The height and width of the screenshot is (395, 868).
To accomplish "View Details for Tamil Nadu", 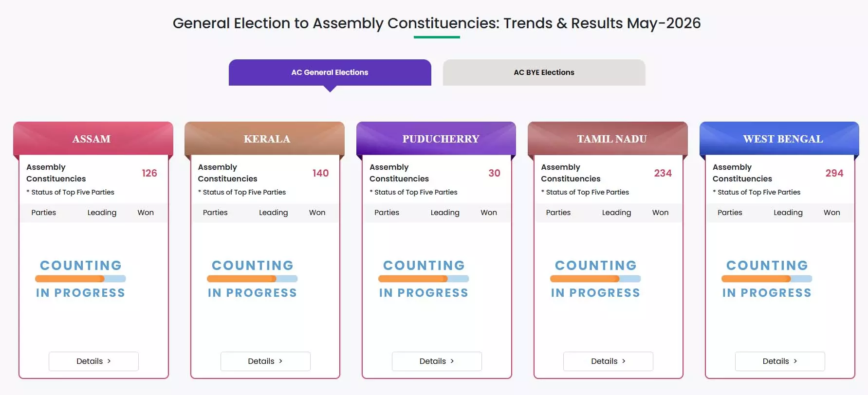I will coord(608,361).
